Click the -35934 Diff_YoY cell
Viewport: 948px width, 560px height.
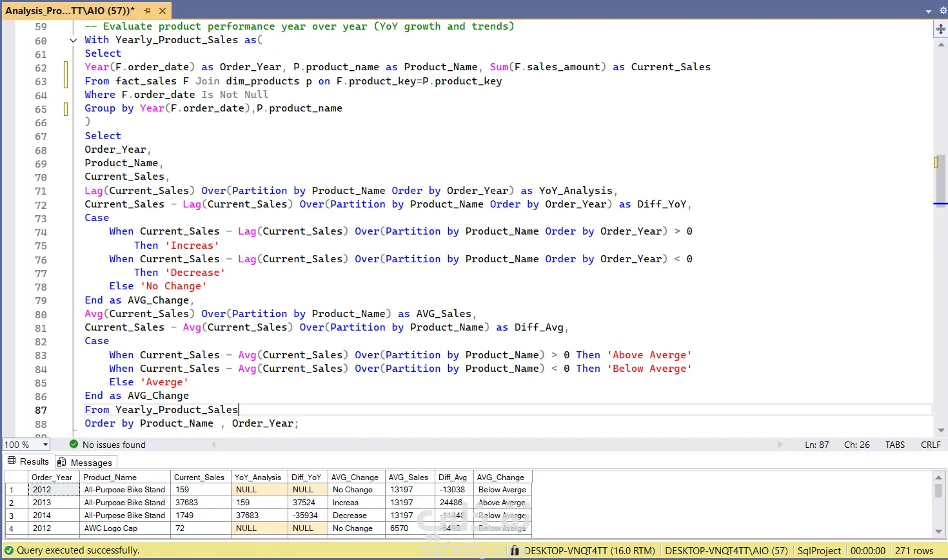[x=308, y=516]
